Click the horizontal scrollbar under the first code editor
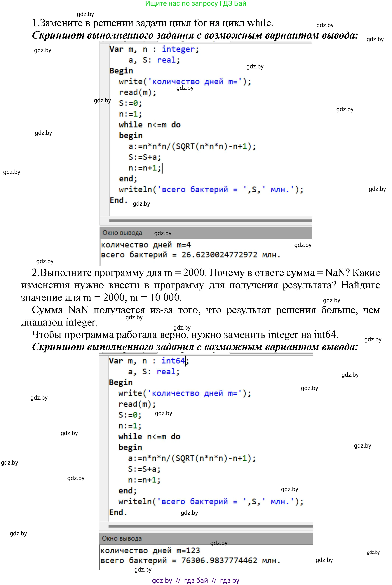392x585 pixels. point(210,221)
